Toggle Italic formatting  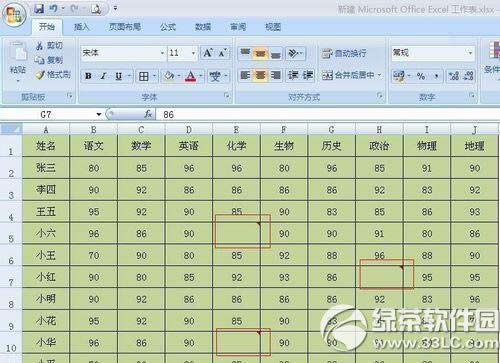coord(103,76)
